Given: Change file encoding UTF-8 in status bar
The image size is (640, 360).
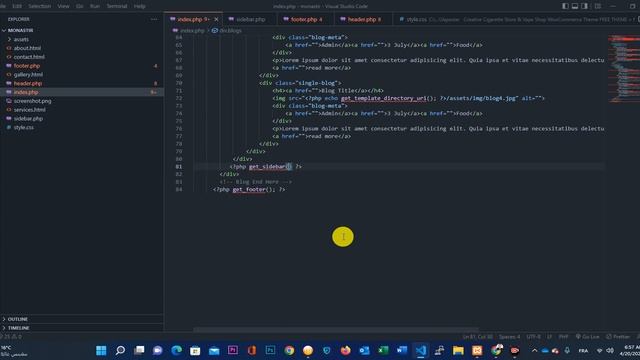Looking at the screenshot, I should [x=533, y=337].
